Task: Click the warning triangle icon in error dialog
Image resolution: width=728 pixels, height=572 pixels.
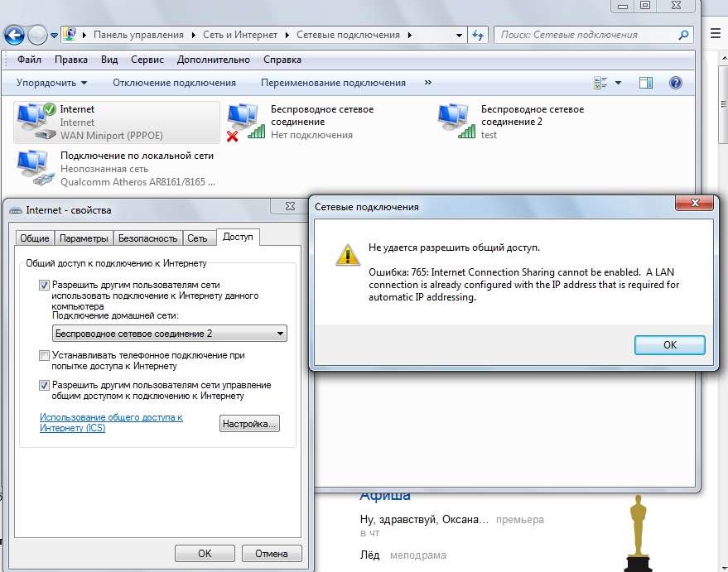Action: [348, 254]
